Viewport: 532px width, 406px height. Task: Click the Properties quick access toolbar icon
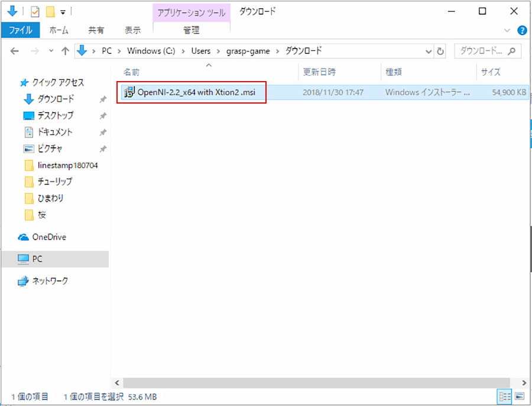pyautogui.click(x=35, y=12)
